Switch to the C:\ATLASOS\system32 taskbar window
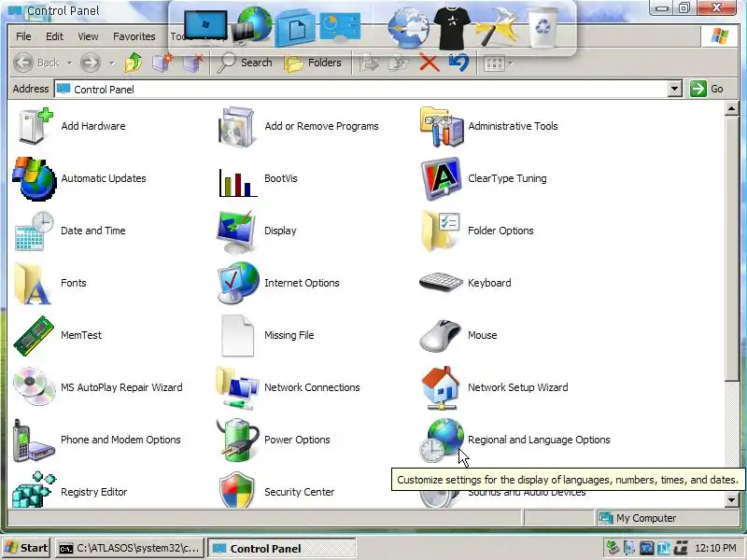The image size is (747, 560). click(130, 548)
